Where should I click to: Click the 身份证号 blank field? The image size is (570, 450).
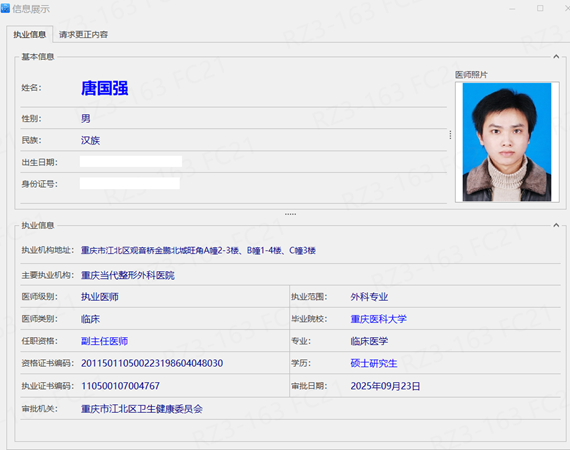point(130,183)
